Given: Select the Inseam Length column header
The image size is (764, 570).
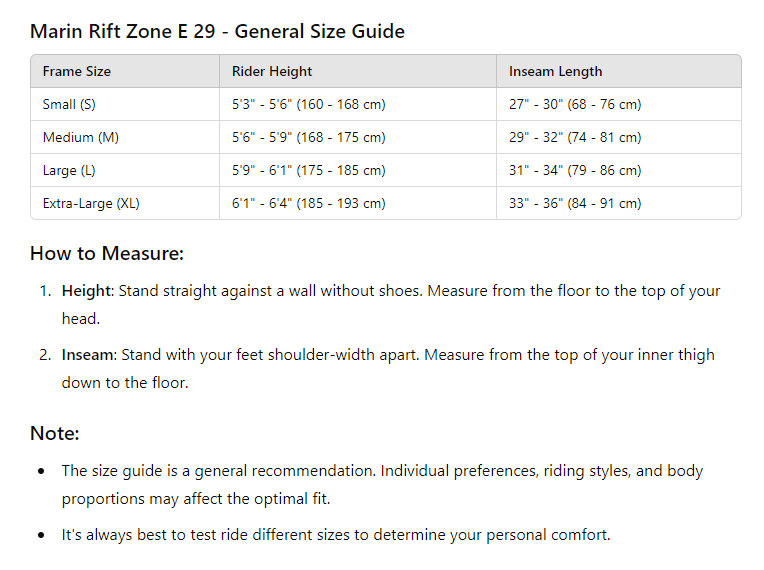Looking at the screenshot, I should coord(555,72).
